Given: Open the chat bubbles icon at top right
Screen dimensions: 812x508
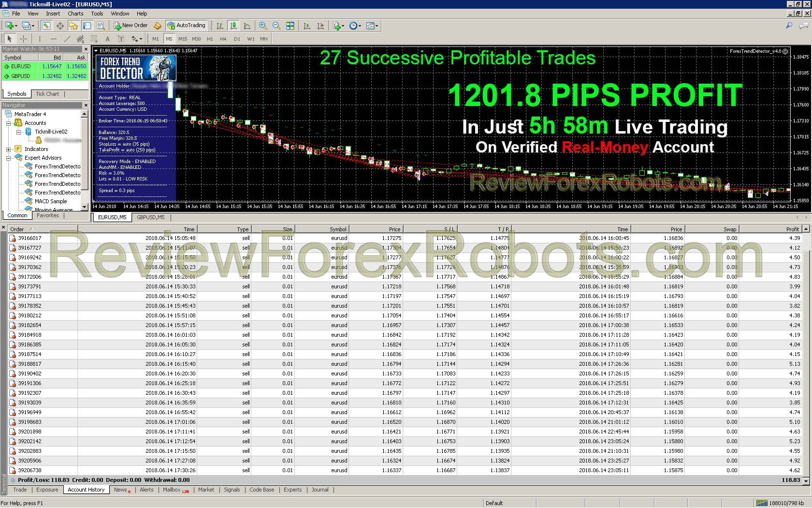Looking at the screenshot, I should 804,26.
